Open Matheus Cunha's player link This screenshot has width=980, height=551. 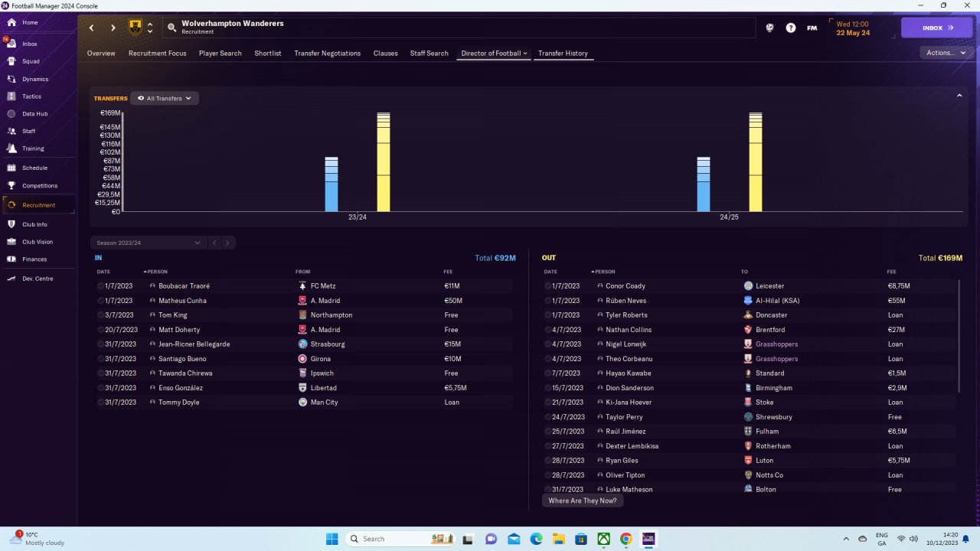pos(184,300)
